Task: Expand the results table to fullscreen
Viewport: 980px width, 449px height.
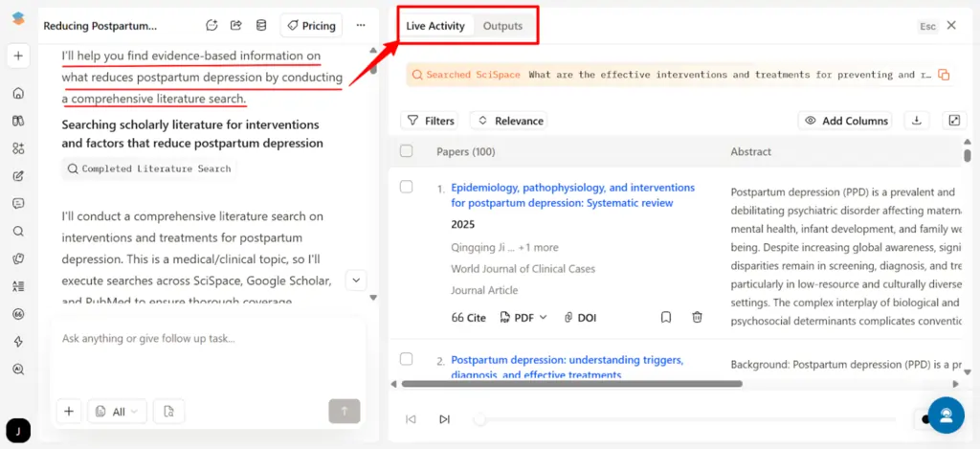Action: click(x=954, y=121)
